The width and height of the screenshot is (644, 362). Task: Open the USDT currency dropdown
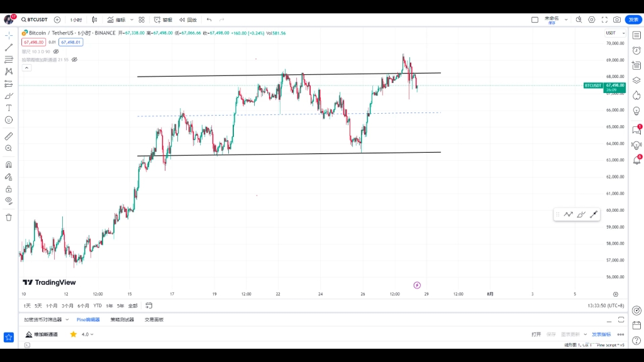coord(615,33)
